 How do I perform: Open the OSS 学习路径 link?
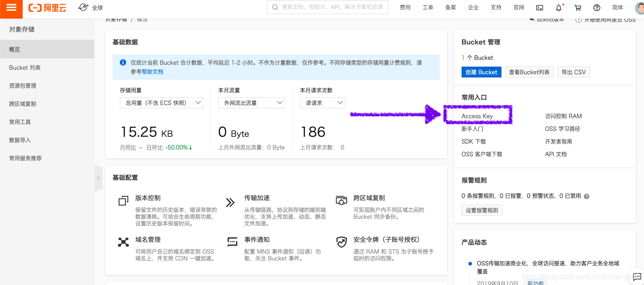click(x=563, y=129)
